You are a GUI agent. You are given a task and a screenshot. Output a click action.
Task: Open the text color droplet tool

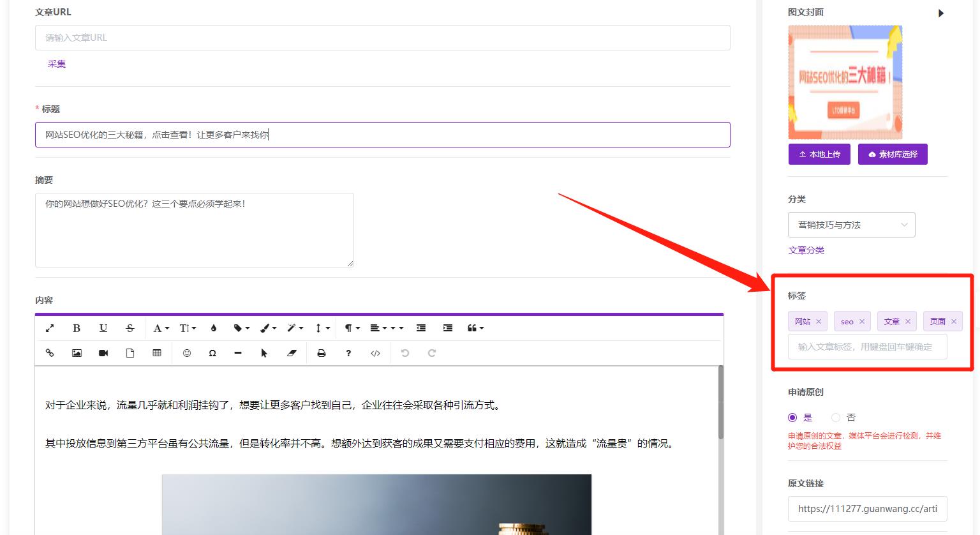[214, 328]
